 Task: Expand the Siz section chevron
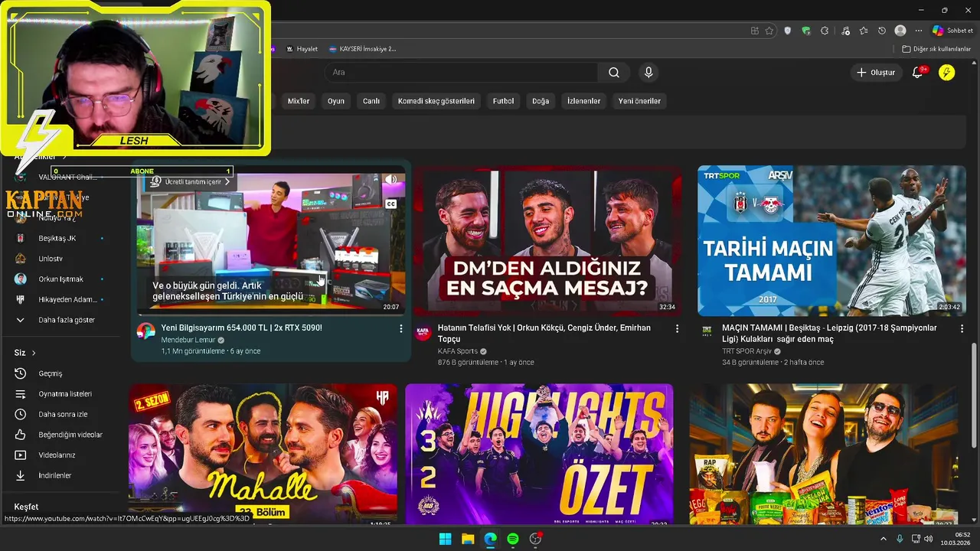(x=34, y=353)
